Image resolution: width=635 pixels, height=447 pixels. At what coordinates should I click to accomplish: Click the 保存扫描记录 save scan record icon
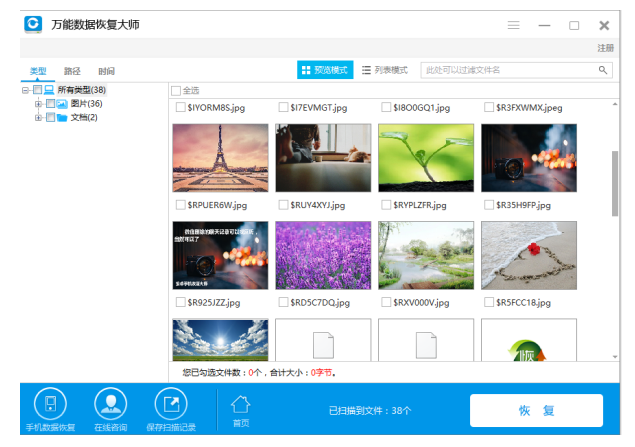(171, 404)
